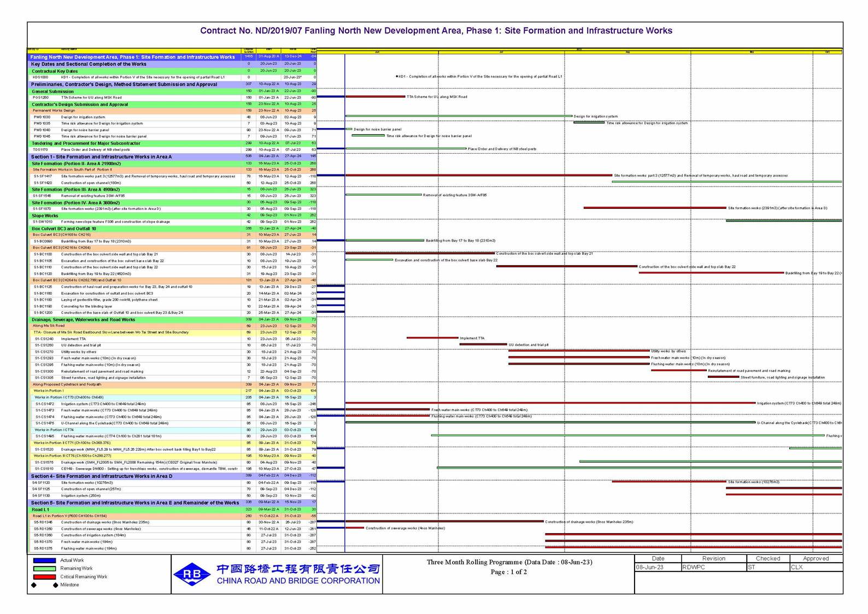This screenshot has height=614, width=868.
Task: Click the Approved cell containing CLX
Action: [816, 567]
